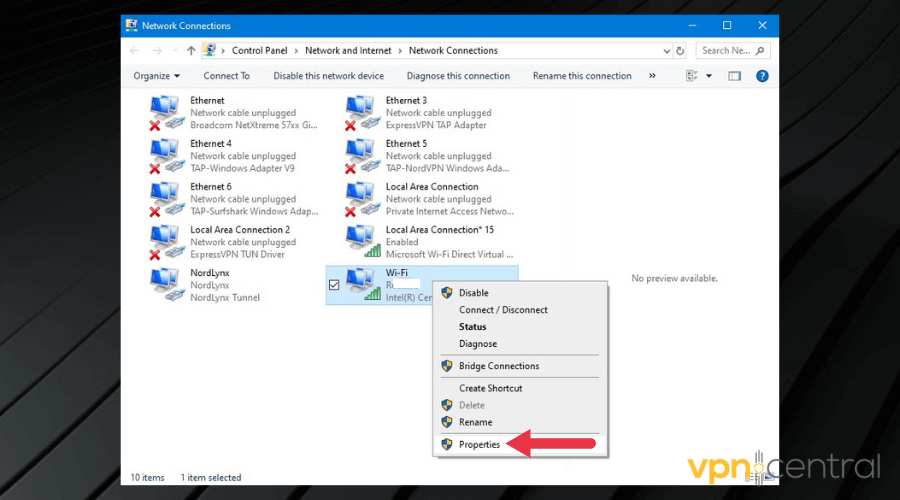The height and width of the screenshot is (500, 900).
Task: Select Ethernet 5 TAP-NordVPN adapter icon
Action: [x=361, y=155]
